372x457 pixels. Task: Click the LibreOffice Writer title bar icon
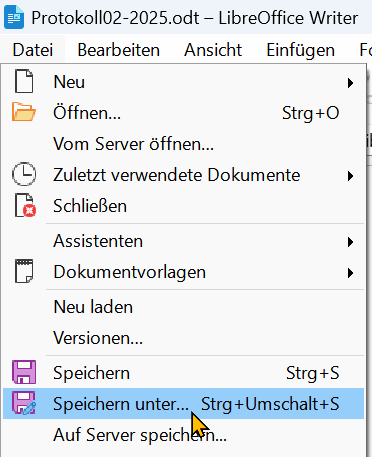14,17
